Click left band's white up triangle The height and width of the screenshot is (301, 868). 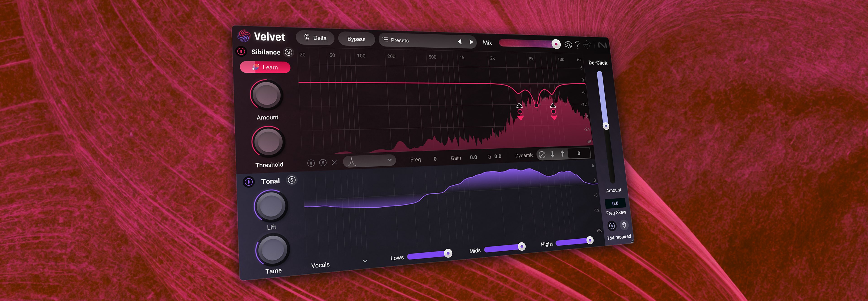pos(519,105)
